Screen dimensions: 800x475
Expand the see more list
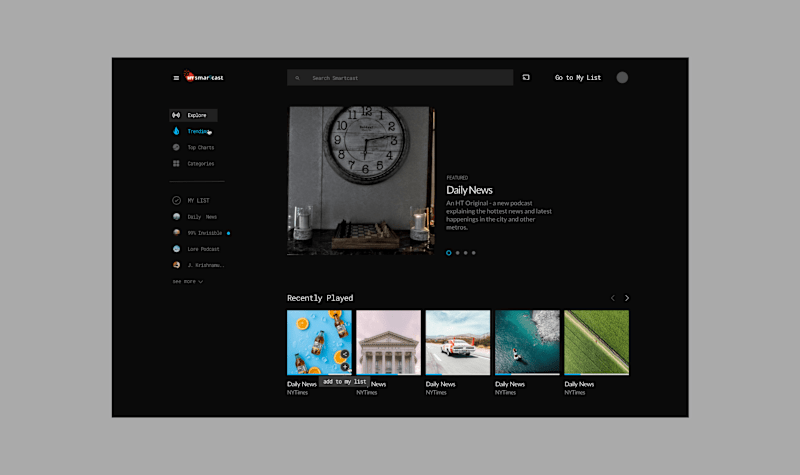(188, 282)
